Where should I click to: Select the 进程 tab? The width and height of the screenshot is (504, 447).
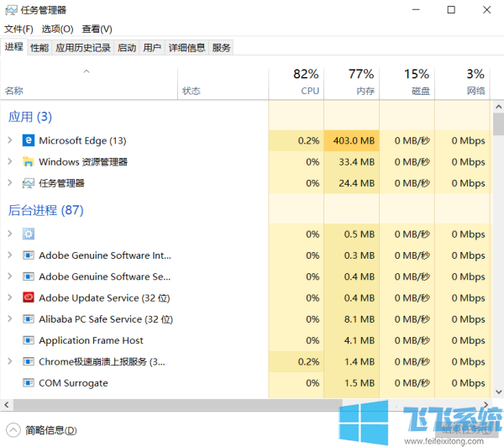[13, 47]
